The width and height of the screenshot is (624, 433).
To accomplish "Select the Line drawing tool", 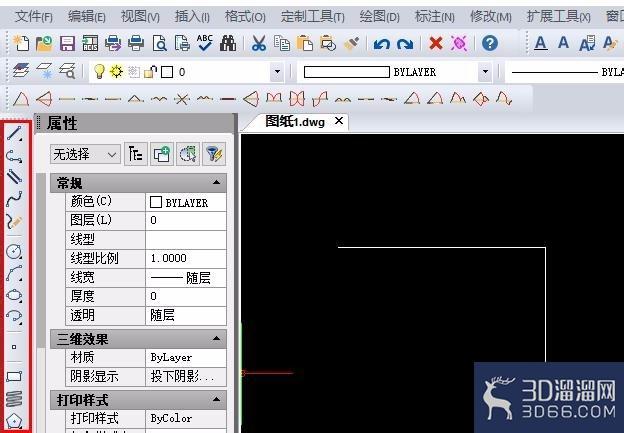I will (x=14, y=133).
